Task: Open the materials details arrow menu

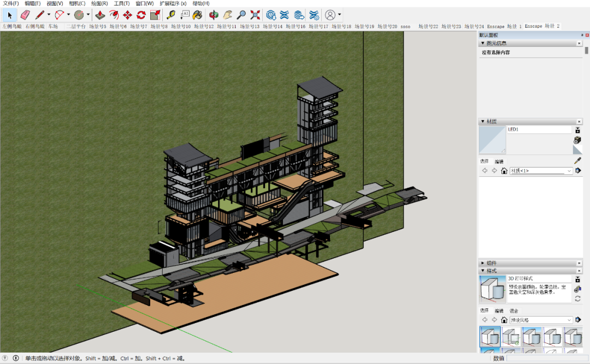Action: pyautogui.click(x=579, y=171)
